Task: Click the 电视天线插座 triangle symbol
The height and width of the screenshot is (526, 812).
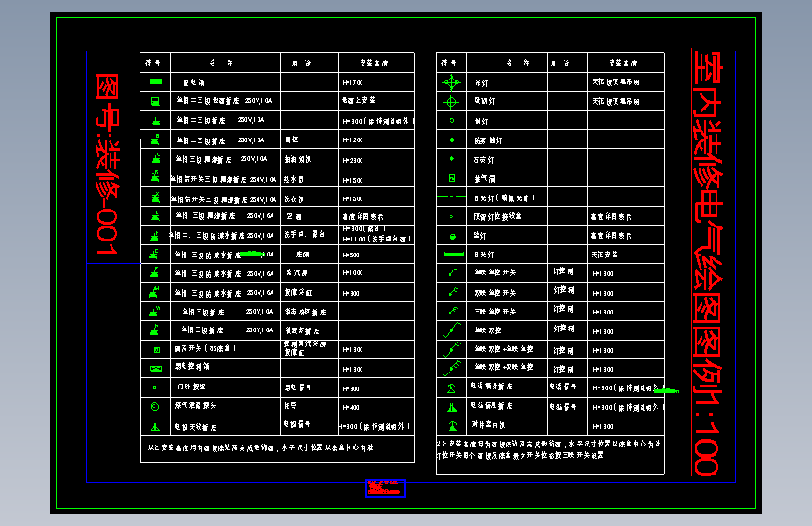Action: [155, 427]
